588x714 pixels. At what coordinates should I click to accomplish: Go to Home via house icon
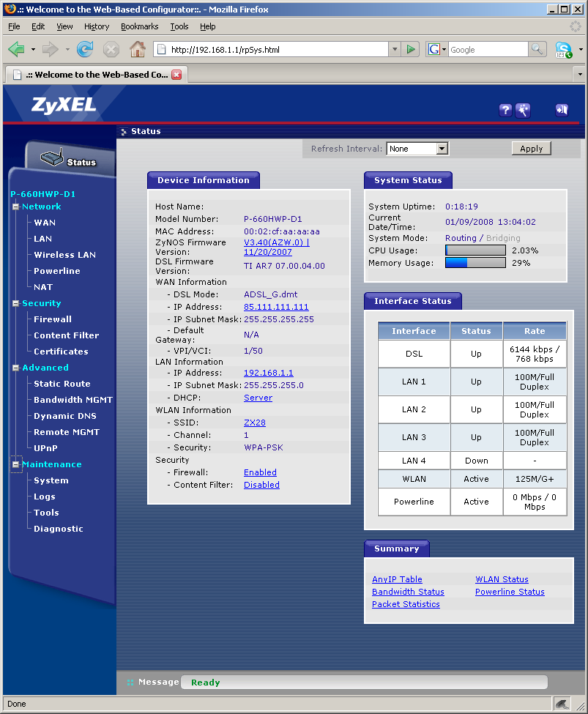[x=138, y=49]
